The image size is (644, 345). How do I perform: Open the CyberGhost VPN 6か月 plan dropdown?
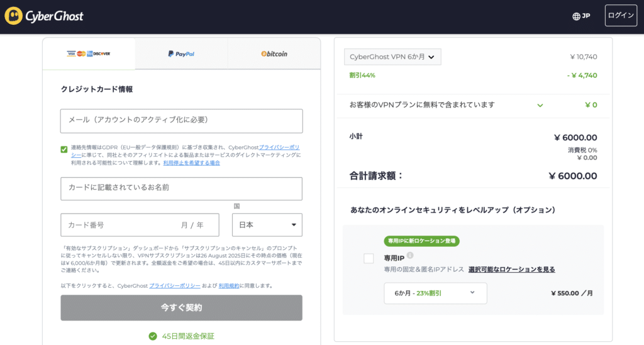point(392,57)
